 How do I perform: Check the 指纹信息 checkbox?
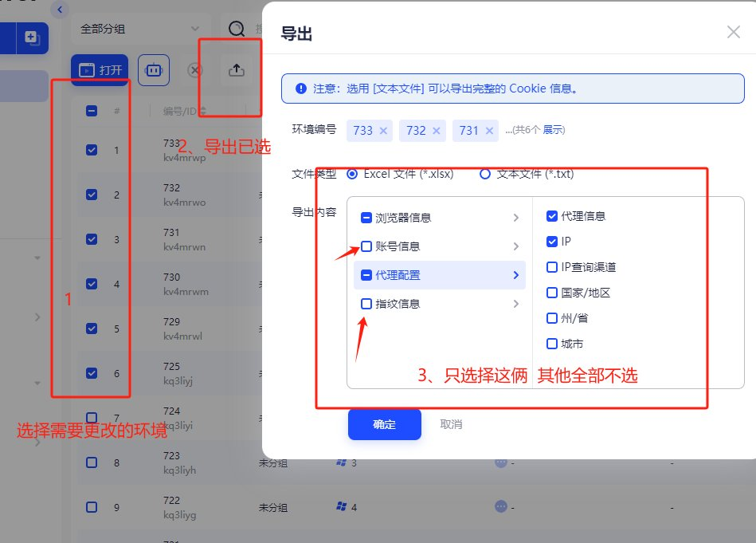(x=366, y=304)
